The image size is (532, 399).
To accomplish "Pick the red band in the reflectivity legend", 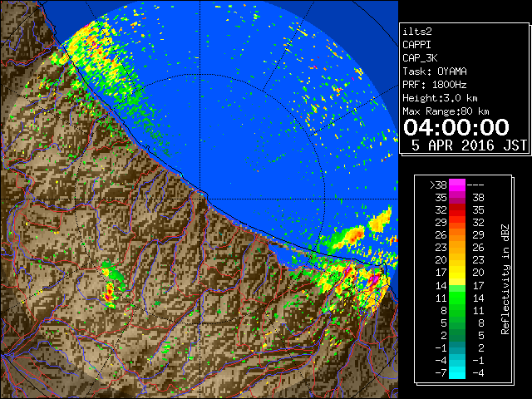I will point(457,210).
